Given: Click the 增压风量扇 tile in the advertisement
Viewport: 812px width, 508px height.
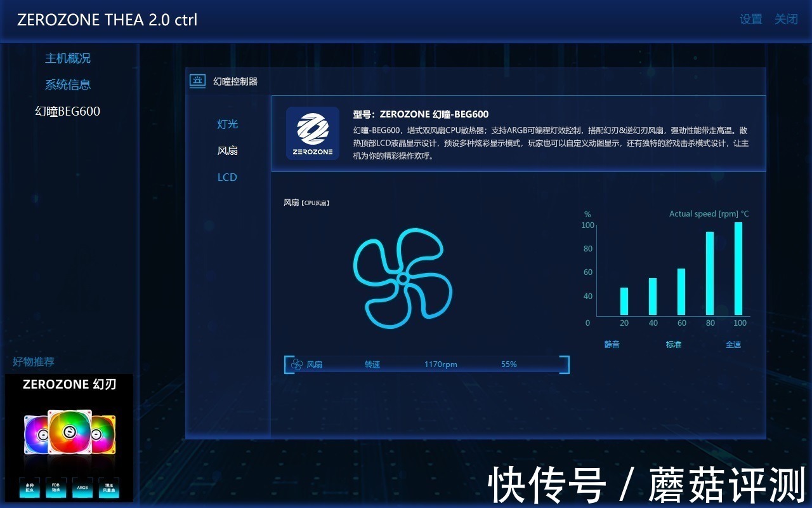Looking at the screenshot, I should (x=109, y=488).
